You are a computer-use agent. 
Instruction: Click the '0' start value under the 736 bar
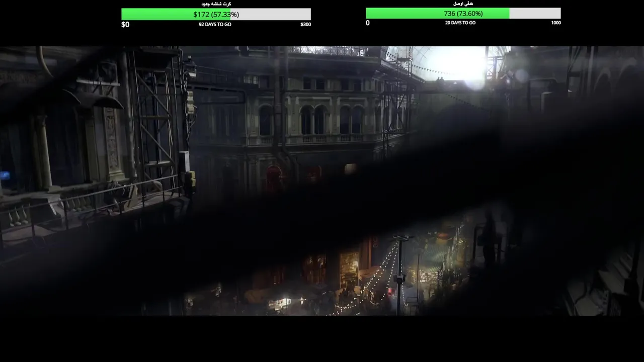pyautogui.click(x=368, y=23)
